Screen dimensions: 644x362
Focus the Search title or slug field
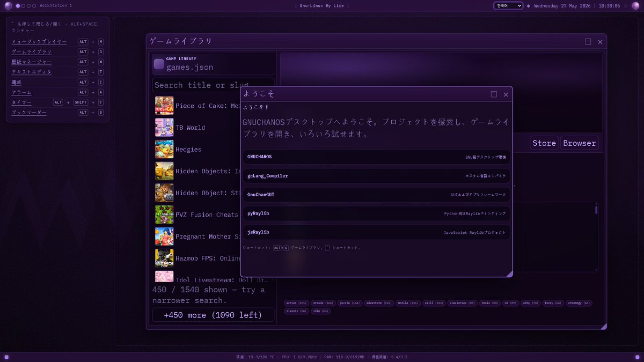[213, 85]
